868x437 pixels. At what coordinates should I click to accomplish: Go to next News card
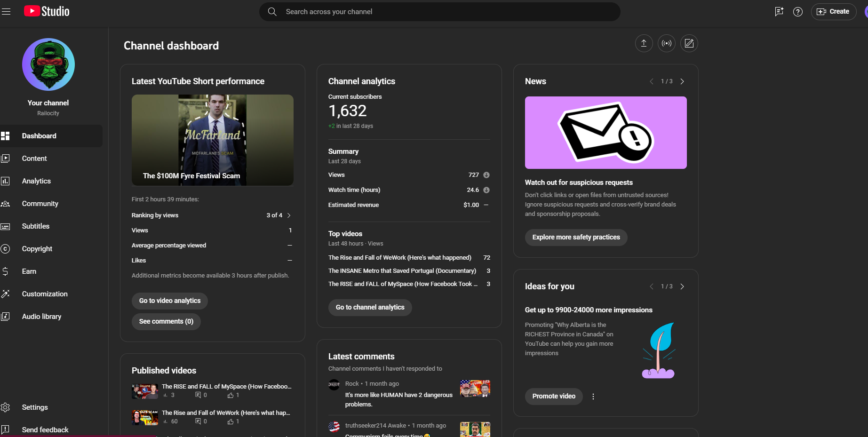682,81
